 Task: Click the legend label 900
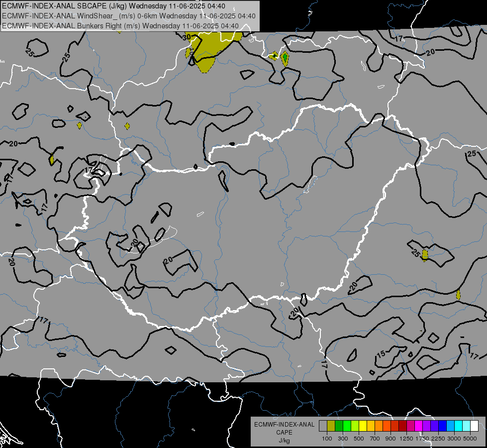[x=390, y=439]
